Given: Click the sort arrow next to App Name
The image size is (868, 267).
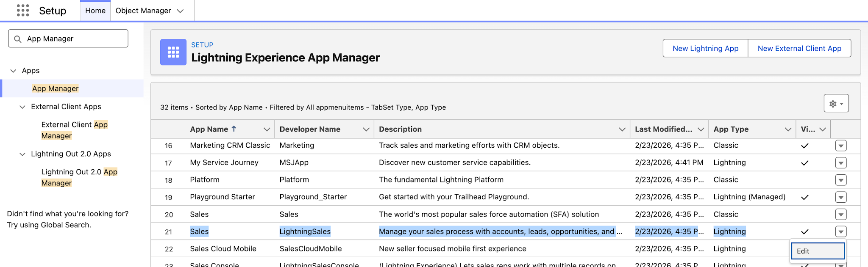Looking at the screenshot, I should point(234,129).
